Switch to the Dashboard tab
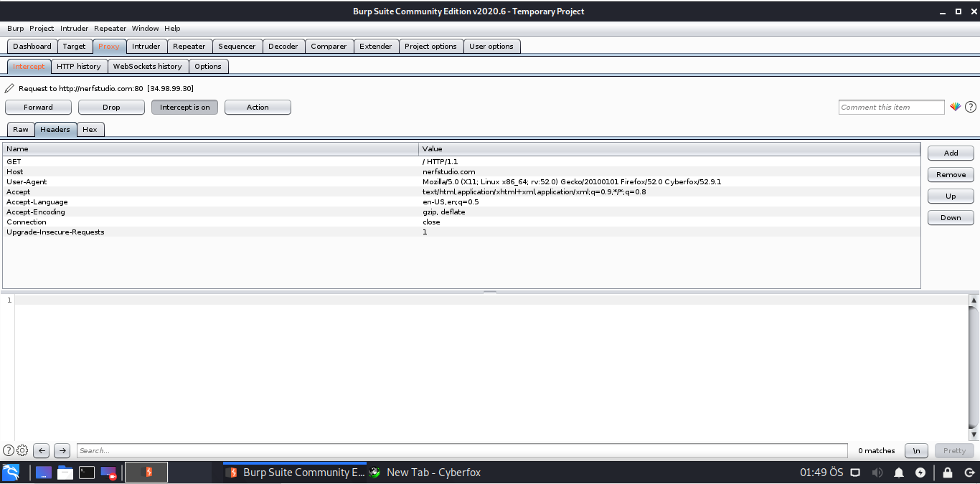The image size is (980, 484). click(x=32, y=46)
